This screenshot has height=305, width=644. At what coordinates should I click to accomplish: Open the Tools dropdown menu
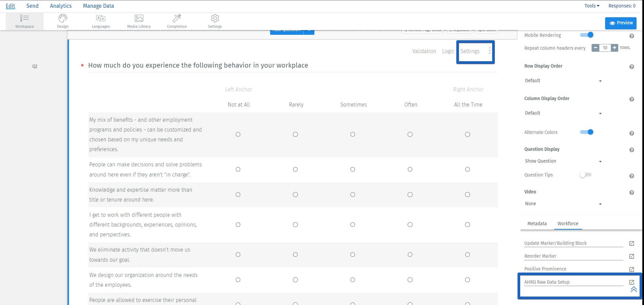click(592, 6)
